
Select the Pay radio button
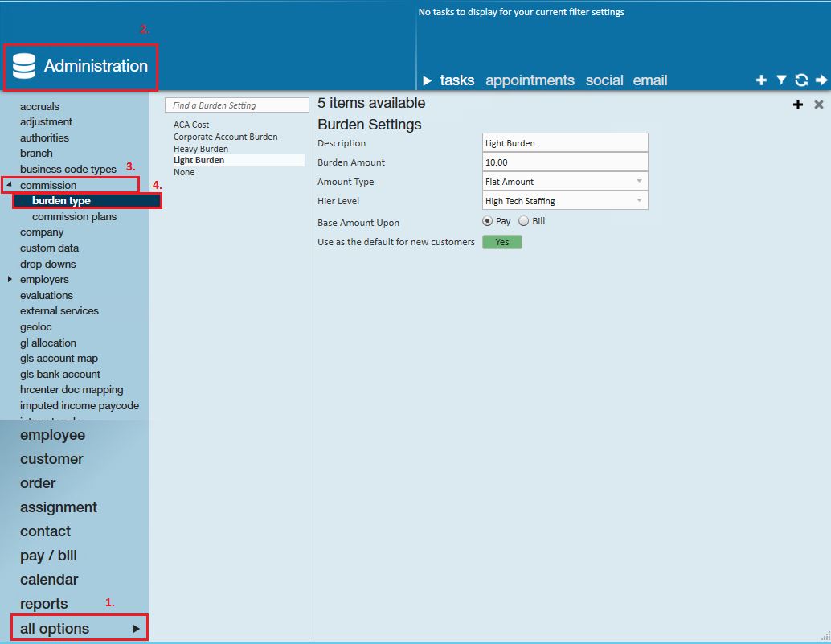coord(487,221)
